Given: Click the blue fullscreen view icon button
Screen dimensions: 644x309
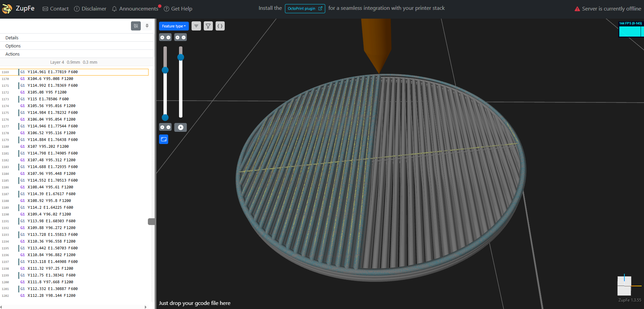Looking at the screenshot, I should pos(164,139).
